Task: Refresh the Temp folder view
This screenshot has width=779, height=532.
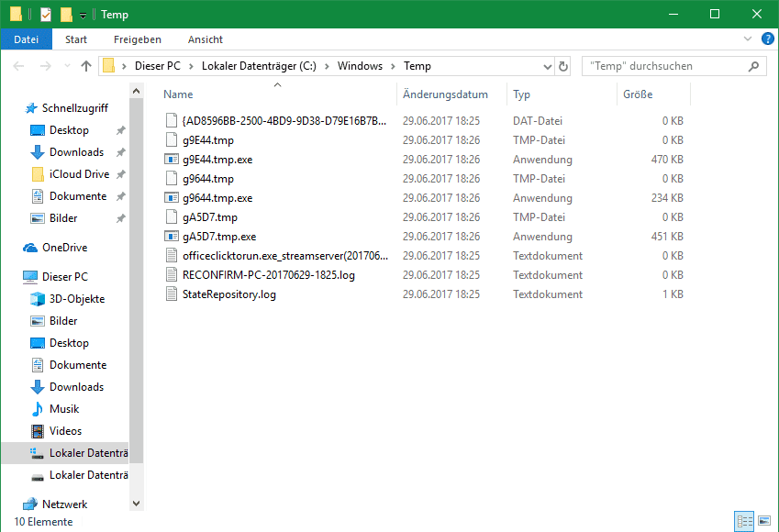Action: click(x=563, y=66)
